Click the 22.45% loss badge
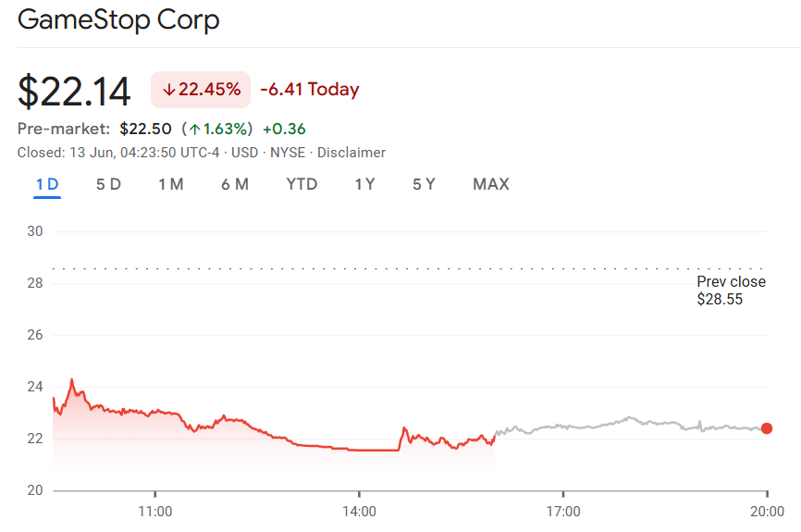Screen dimensions: 801x532 (201, 90)
